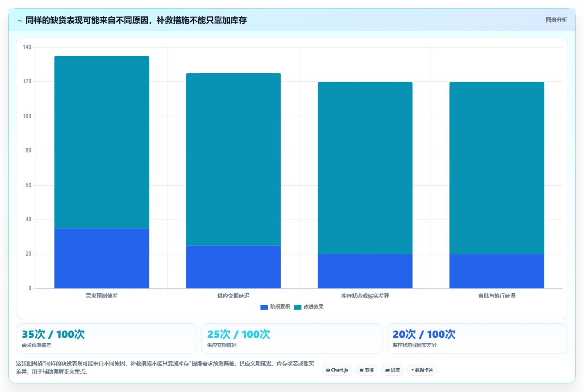584x392 pixels.
Task: Click the 阶段累积 legend label
Action: [x=280, y=307]
